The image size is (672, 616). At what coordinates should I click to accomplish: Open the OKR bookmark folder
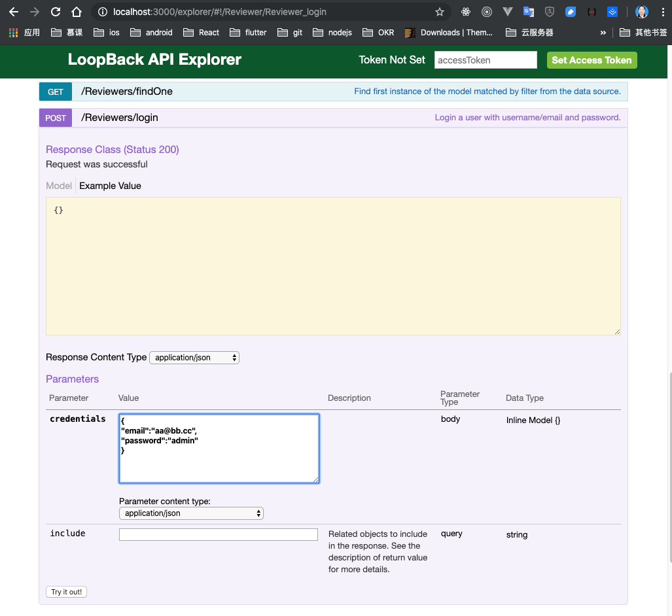[378, 33]
